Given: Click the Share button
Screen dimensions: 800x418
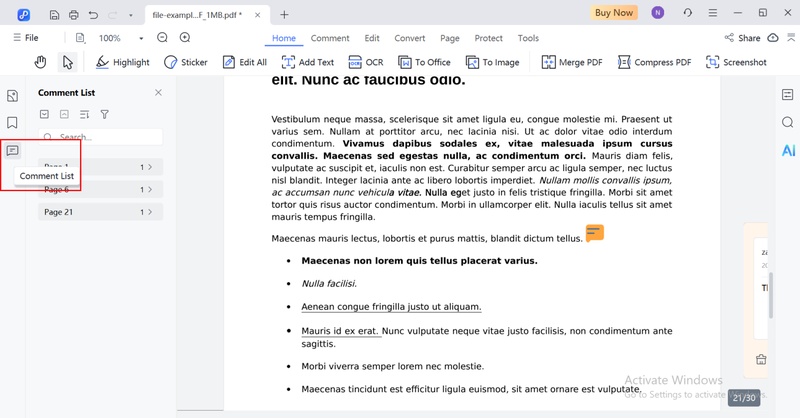Looking at the screenshot, I should pos(742,38).
